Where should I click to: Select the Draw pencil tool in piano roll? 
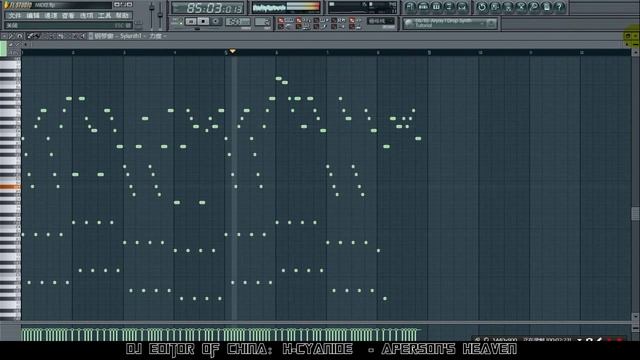tap(30, 36)
